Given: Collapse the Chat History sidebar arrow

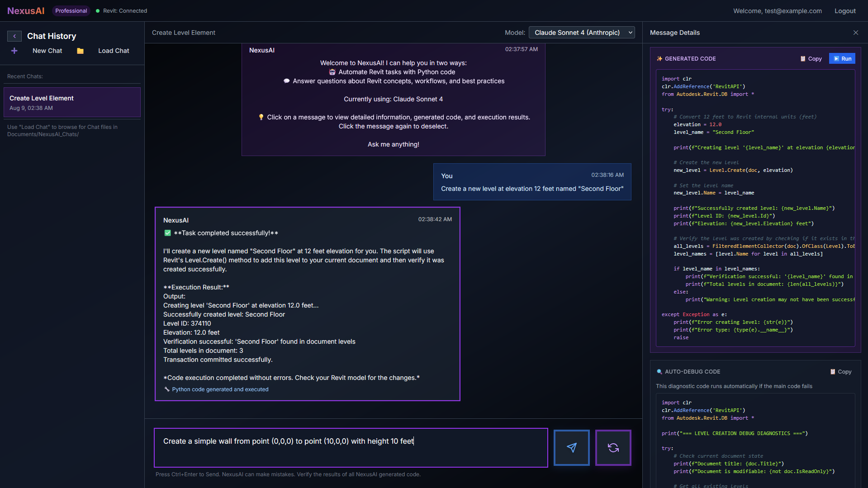Looking at the screenshot, I should (x=14, y=36).
